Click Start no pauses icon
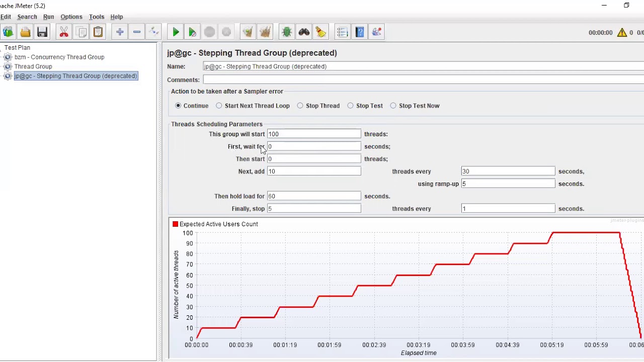The width and height of the screenshot is (644, 362). pyautogui.click(x=192, y=32)
